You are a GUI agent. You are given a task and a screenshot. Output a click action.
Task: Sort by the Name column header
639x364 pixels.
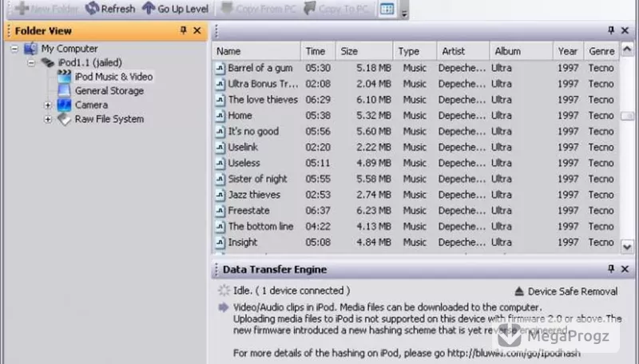(x=256, y=51)
